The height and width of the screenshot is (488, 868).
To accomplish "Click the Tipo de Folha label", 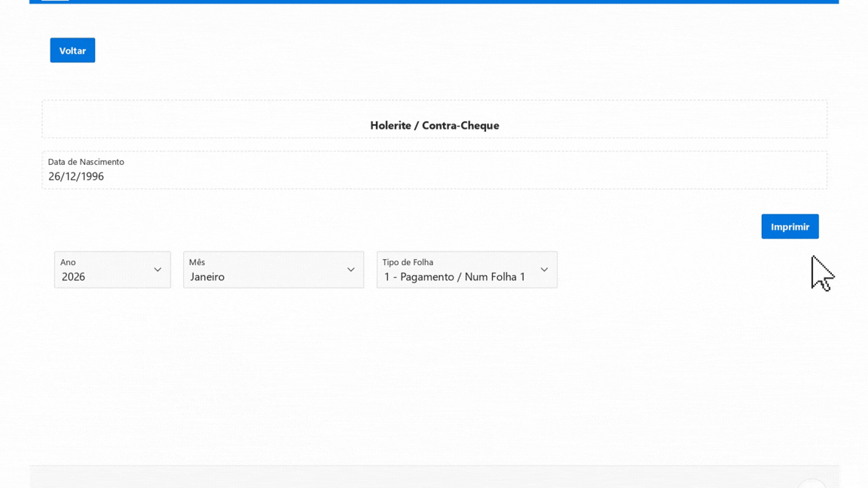I will 408,262.
